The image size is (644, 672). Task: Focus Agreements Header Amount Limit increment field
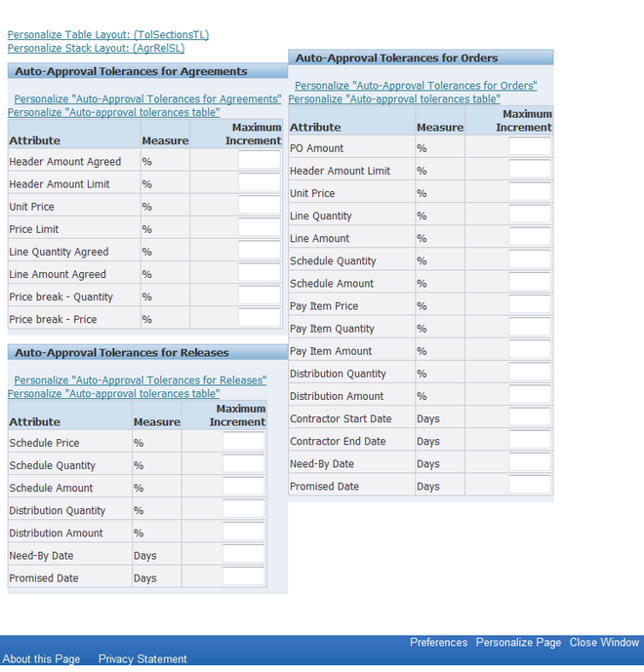click(x=260, y=182)
